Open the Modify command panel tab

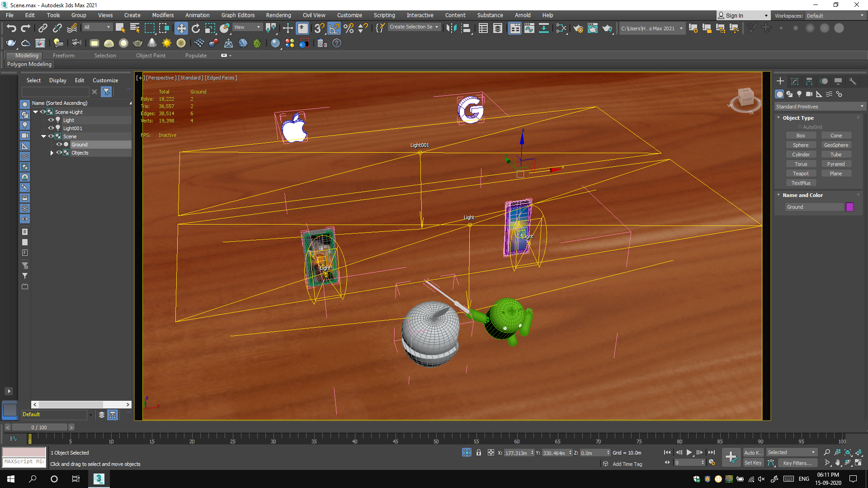coord(795,81)
